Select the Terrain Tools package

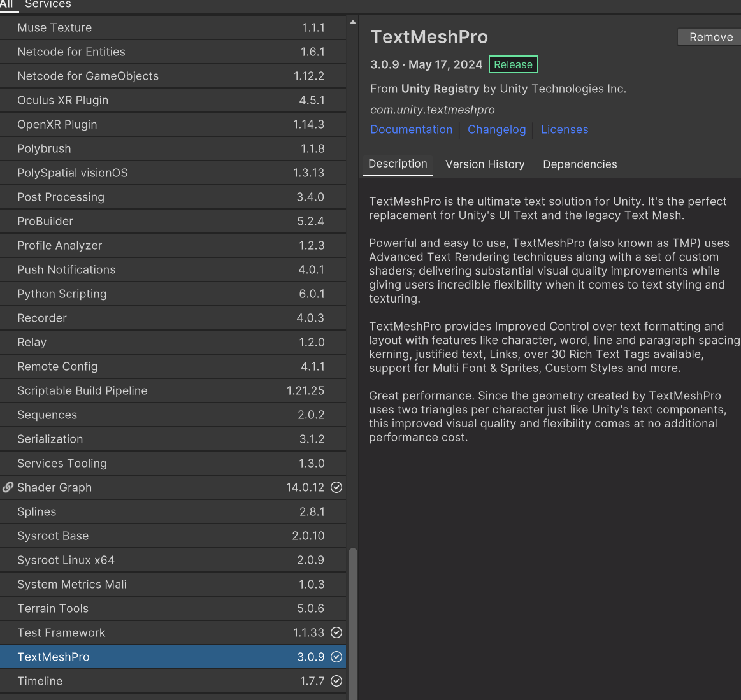pyautogui.click(x=172, y=608)
